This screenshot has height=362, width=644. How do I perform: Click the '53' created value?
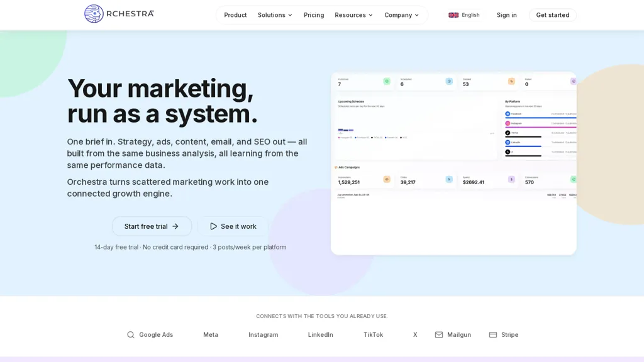point(466,84)
